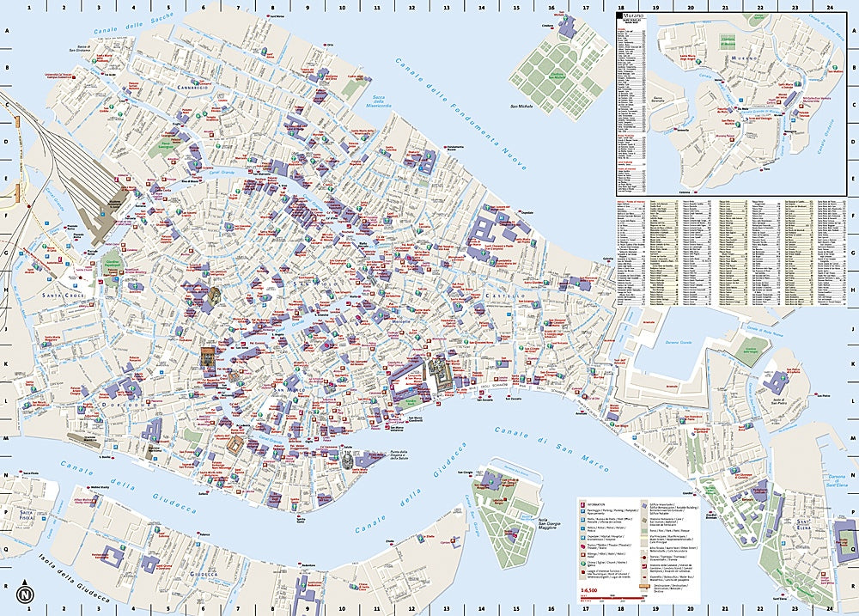This screenshot has width=859, height=616.
Task: Click the red scale bar in the legend
Action: pos(608,598)
